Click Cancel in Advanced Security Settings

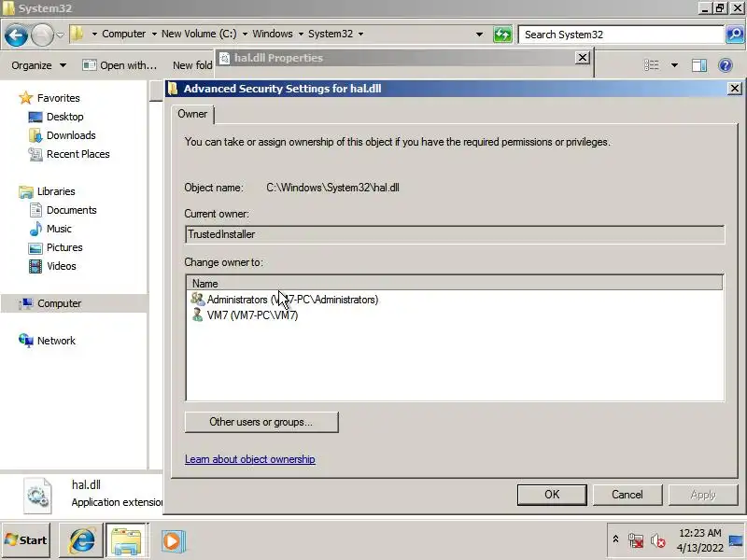627,495
